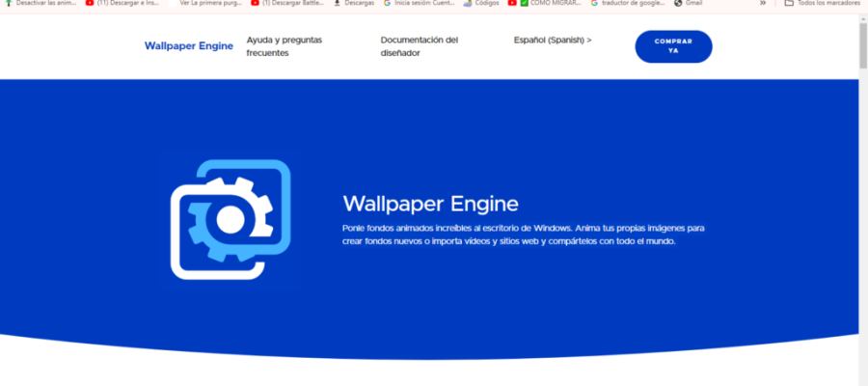868x386 pixels.
Task: Open the 'Todos los marcadores' folder
Action: tap(823, 4)
